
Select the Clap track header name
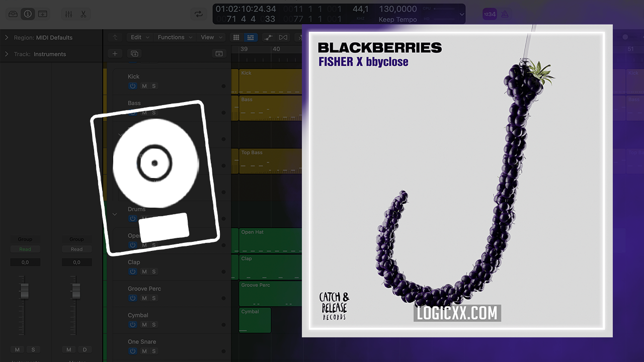134,262
